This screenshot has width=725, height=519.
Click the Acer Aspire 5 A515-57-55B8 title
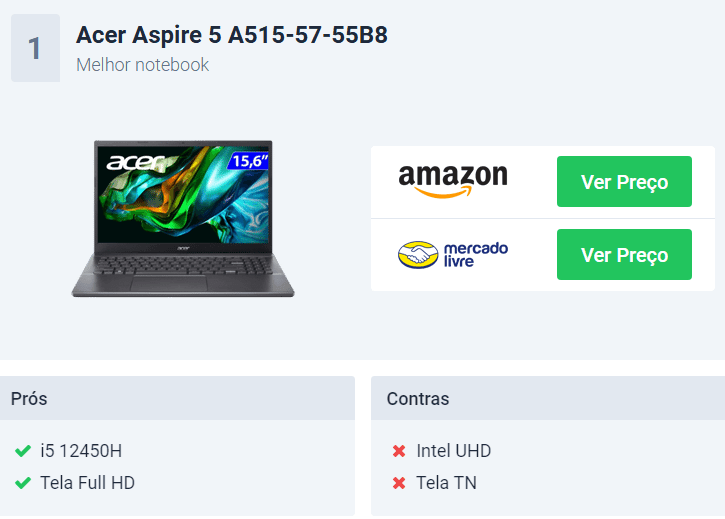232,35
